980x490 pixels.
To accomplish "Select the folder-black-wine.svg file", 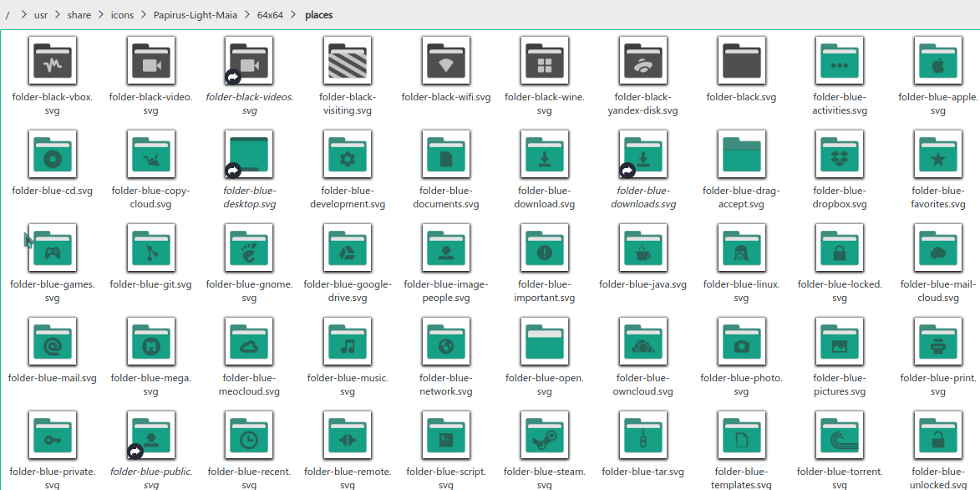I will (544, 60).
